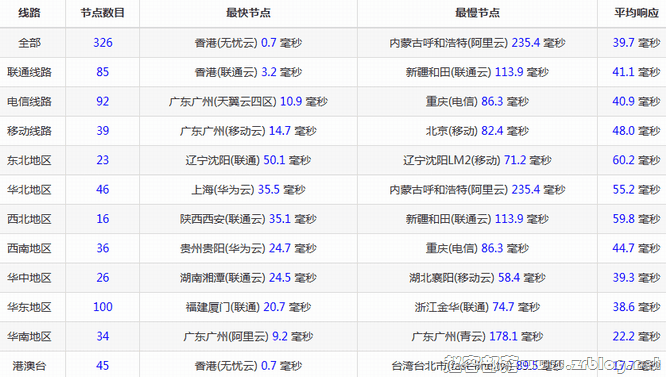Screen dimensions: 666x377
Task: Click node count 16 for 西北地区
Action: [x=103, y=219]
